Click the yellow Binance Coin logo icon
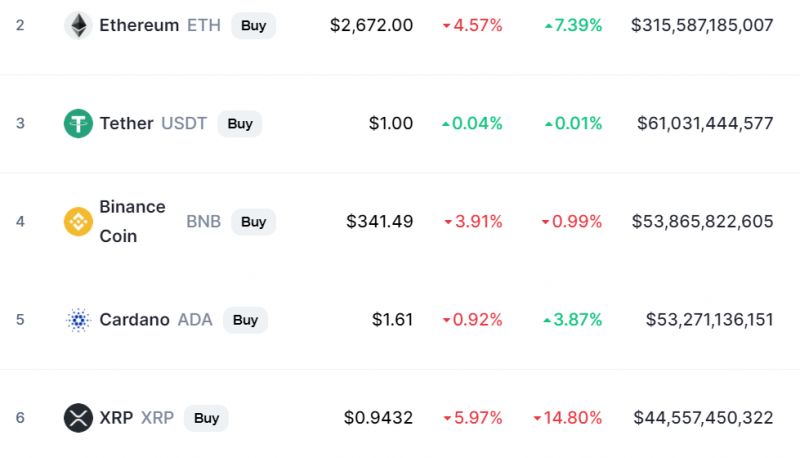The height and width of the screenshot is (458, 800). tap(78, 221)
